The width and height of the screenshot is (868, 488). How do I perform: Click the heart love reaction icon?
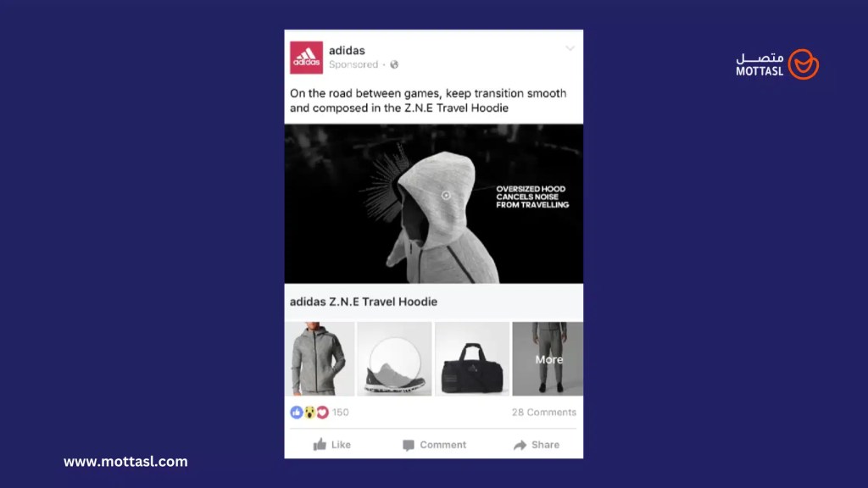[322, 413]
